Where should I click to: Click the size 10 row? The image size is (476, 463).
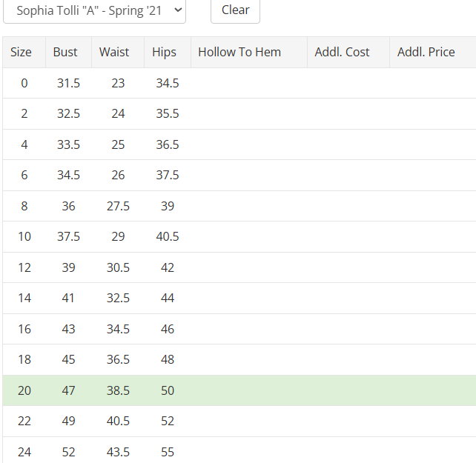[237, 237]
